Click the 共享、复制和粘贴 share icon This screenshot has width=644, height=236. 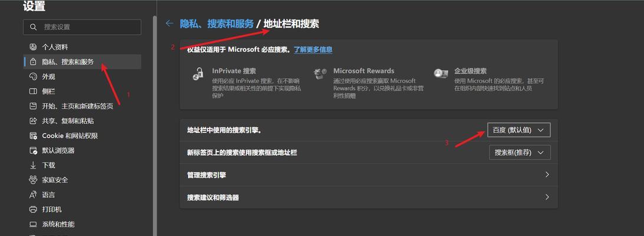click(x=33, y=121)
